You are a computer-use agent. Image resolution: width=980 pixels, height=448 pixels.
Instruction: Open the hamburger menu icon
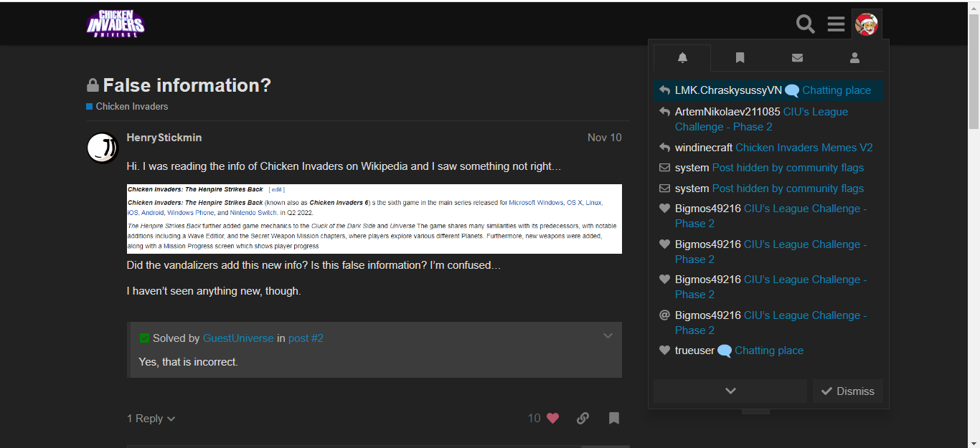point(836,24)
